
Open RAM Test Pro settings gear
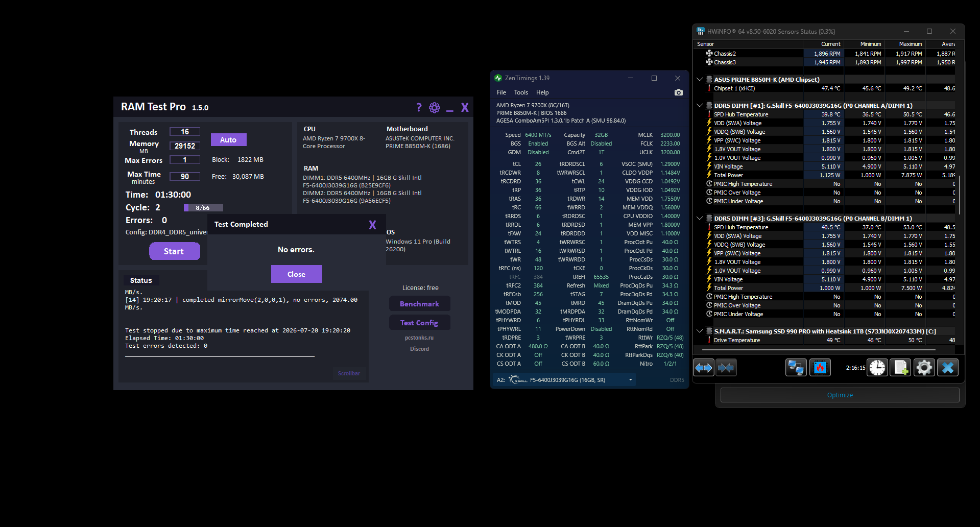point(435,107)
